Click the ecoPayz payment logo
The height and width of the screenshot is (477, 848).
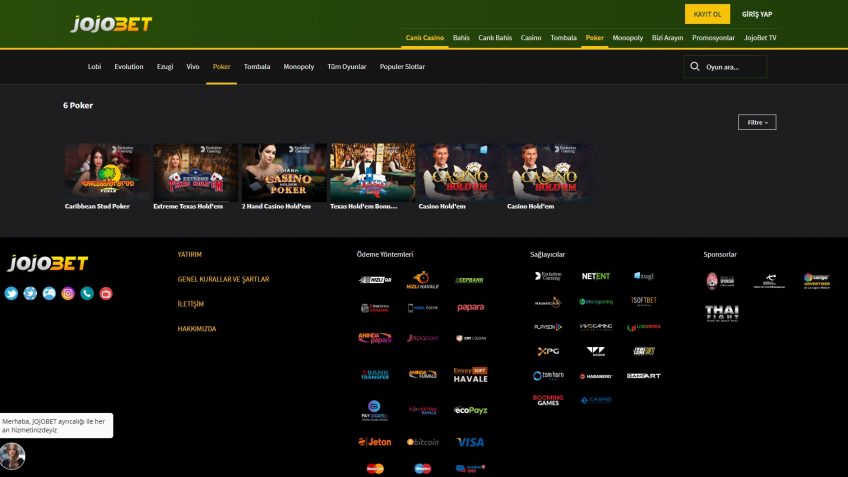[x=471, y=410]
